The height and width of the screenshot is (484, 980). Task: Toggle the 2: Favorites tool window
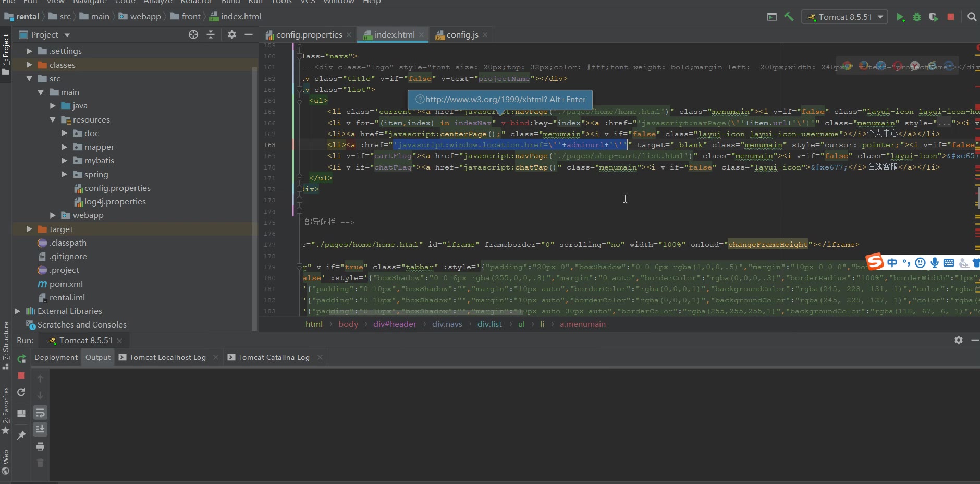tap(6, 411)
